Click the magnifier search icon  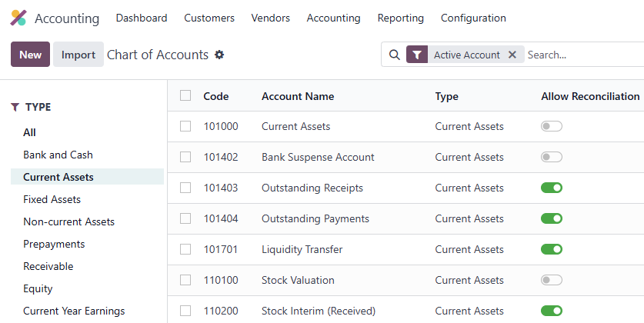394,55
